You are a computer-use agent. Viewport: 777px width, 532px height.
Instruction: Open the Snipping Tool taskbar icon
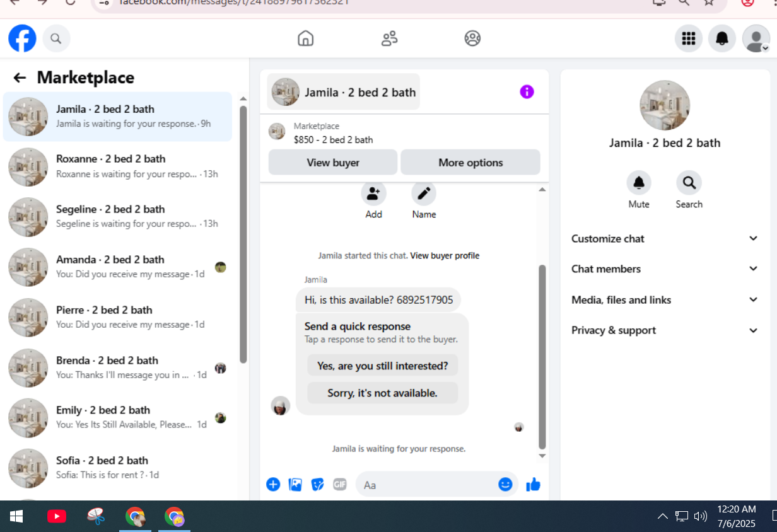pyautogui.click(x=96, y=517)
